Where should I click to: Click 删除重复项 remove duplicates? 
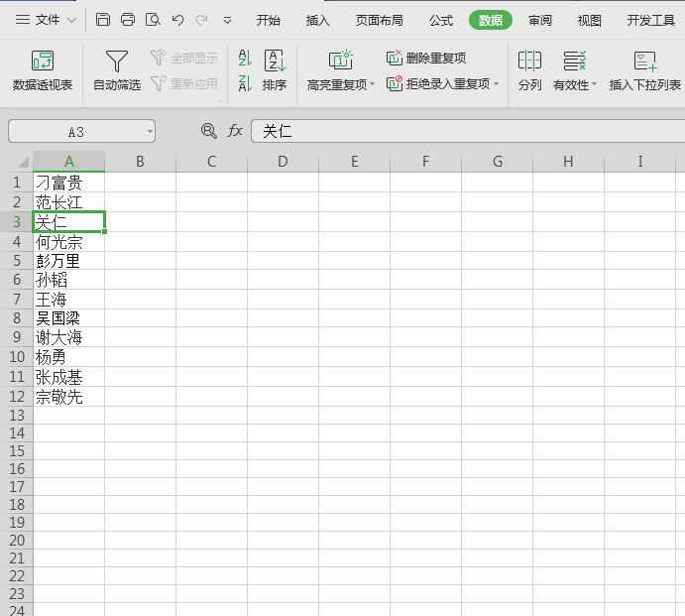[426, 58]
